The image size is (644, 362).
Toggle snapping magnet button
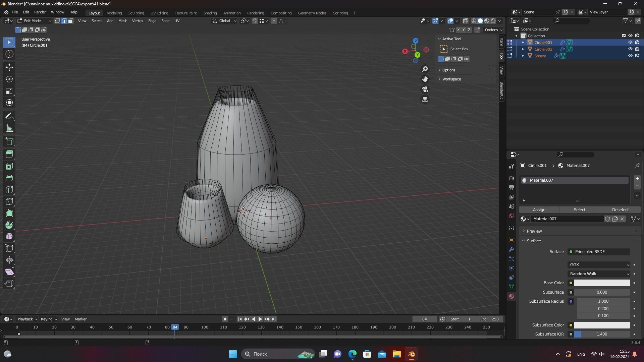click(255, 21)
